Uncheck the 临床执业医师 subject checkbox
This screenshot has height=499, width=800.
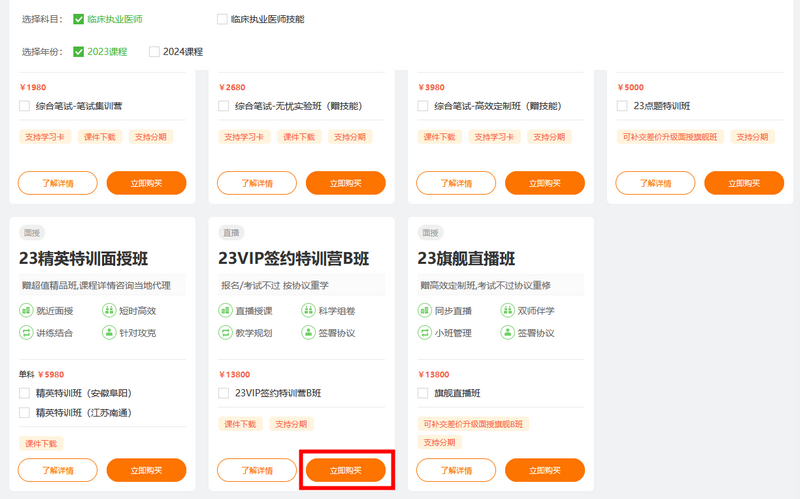(x=79, y=19)
